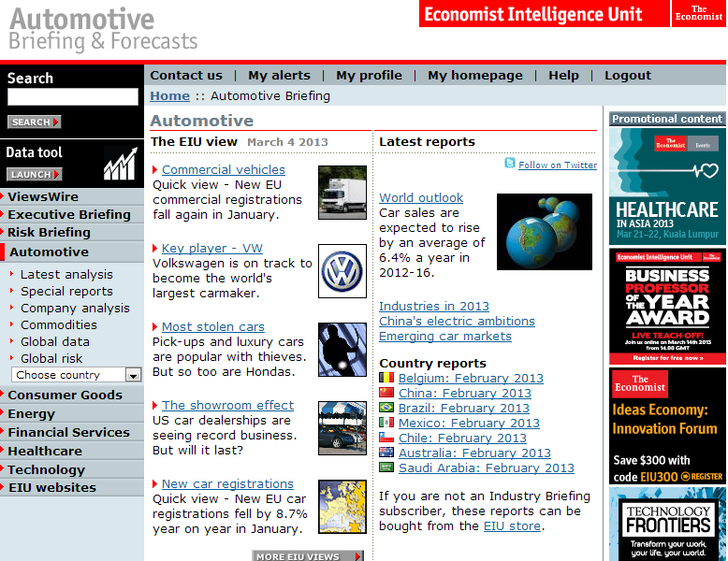Open Global data under Automotive

55,341
